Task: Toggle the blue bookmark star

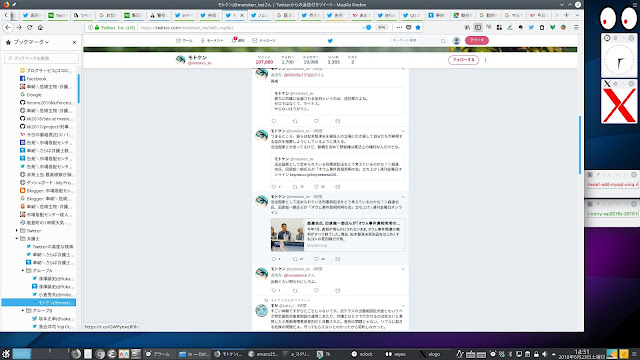Action: (x=418, y=27)
